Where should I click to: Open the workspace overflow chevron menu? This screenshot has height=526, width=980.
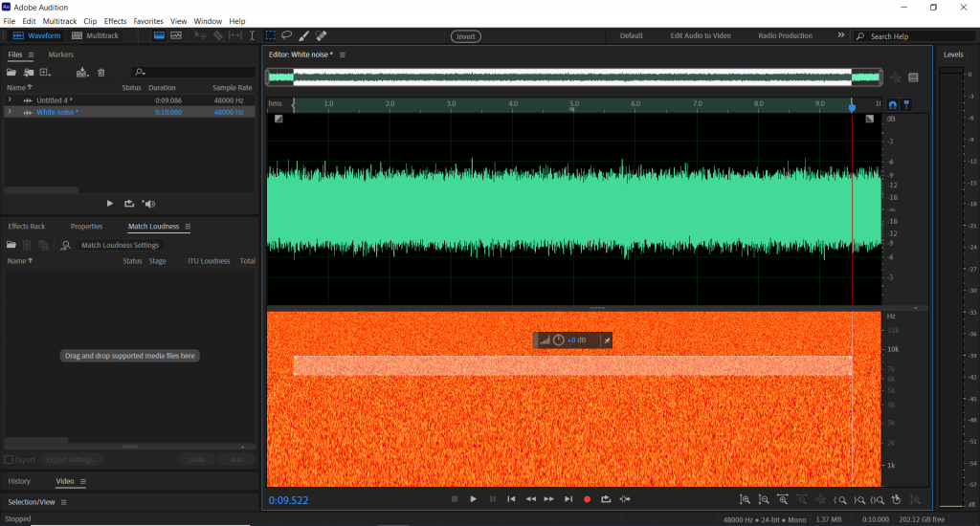841,35
